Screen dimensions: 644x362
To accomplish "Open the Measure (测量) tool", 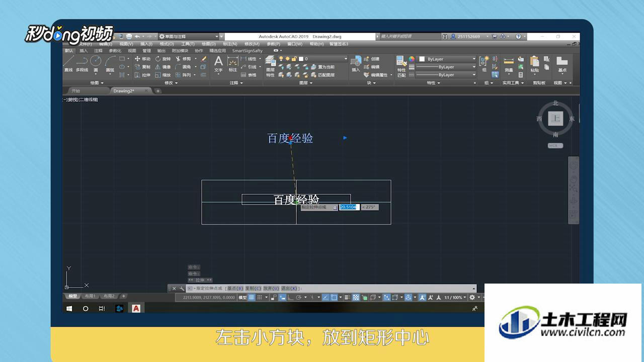I will (509, 64).
